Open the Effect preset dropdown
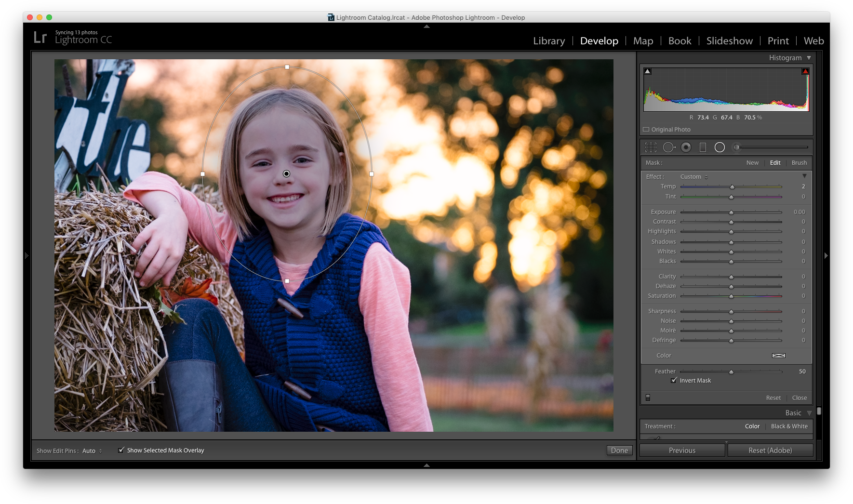 tap(694, 177)
